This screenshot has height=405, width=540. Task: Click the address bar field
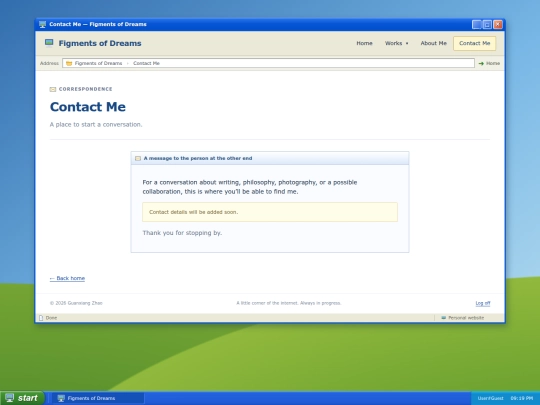268,63
